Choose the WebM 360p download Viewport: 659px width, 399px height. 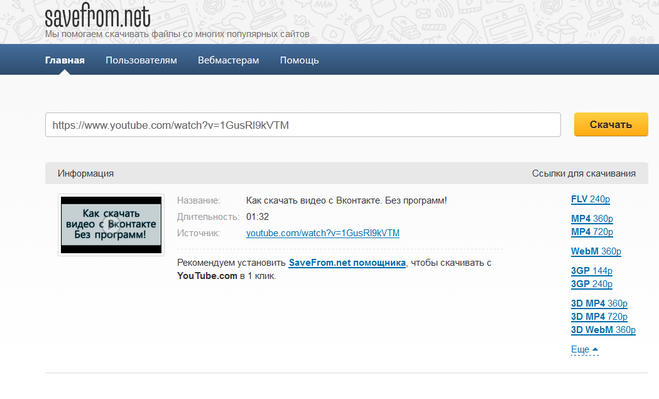pyautogui.click(x=596, y=251)
